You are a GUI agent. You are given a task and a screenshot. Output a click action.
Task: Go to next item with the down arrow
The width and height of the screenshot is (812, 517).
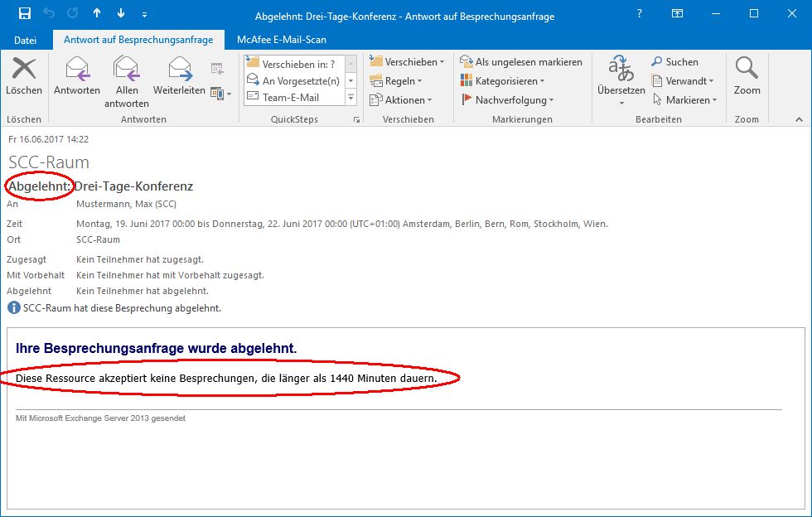pyautogui.click(x=121, y=13)
